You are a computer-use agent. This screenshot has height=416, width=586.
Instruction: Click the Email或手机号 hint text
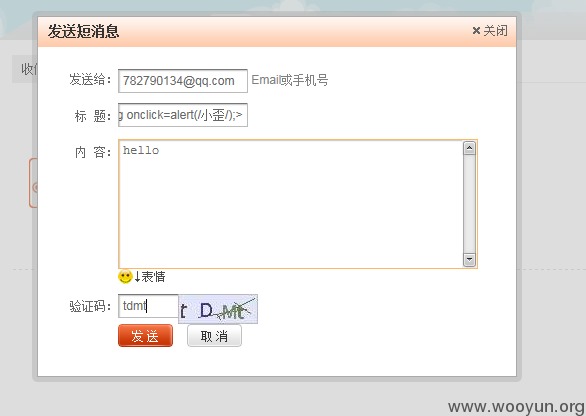[290, 80]
